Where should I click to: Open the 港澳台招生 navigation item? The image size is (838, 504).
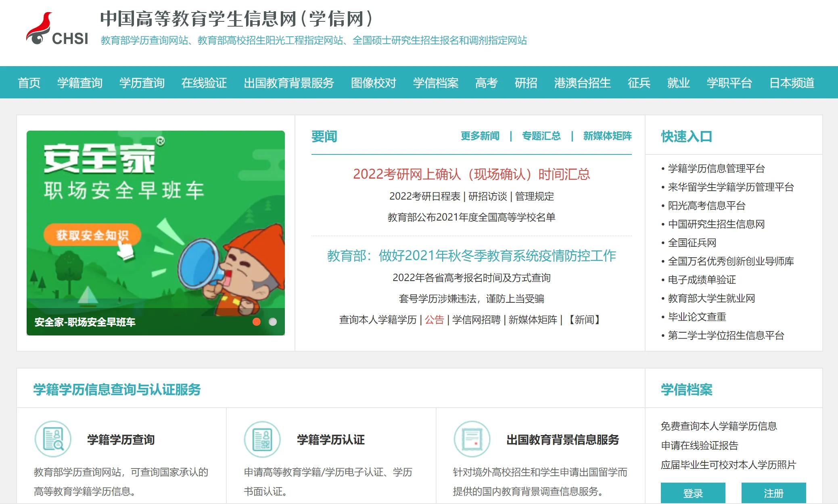tap(582, 83)
